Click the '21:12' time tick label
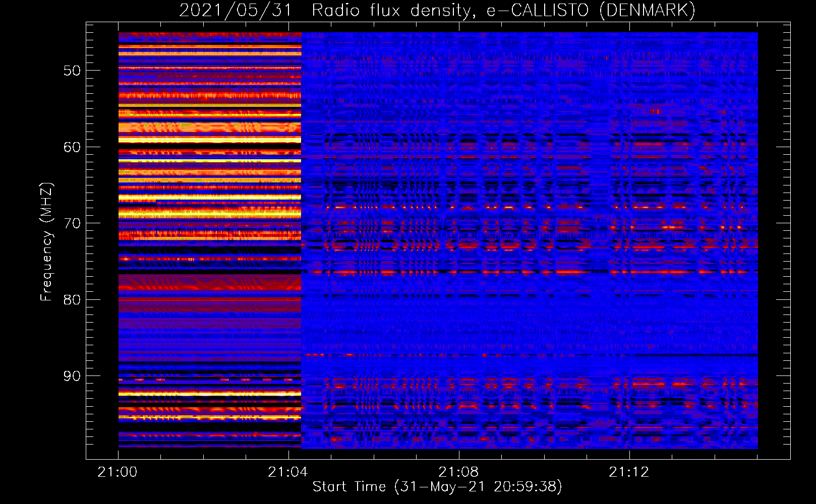The image size is (816, 504). [629, 472]
